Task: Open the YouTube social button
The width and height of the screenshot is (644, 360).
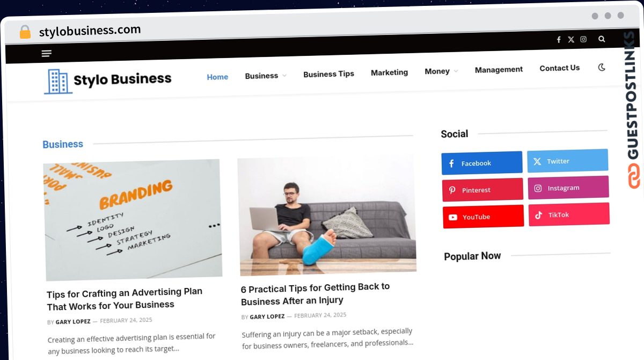Action: [483, 217]
